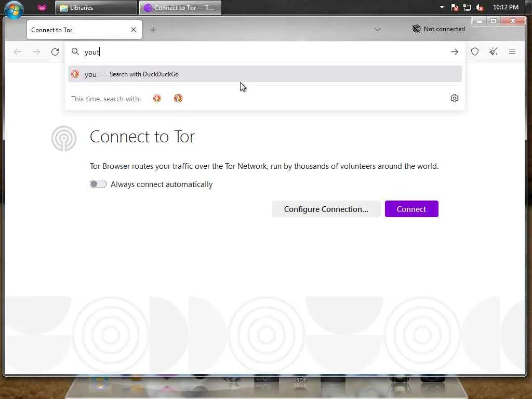Open a new tab with plus button
The width and height of the screenshot is (532, 399).
(x=153, y=30)
